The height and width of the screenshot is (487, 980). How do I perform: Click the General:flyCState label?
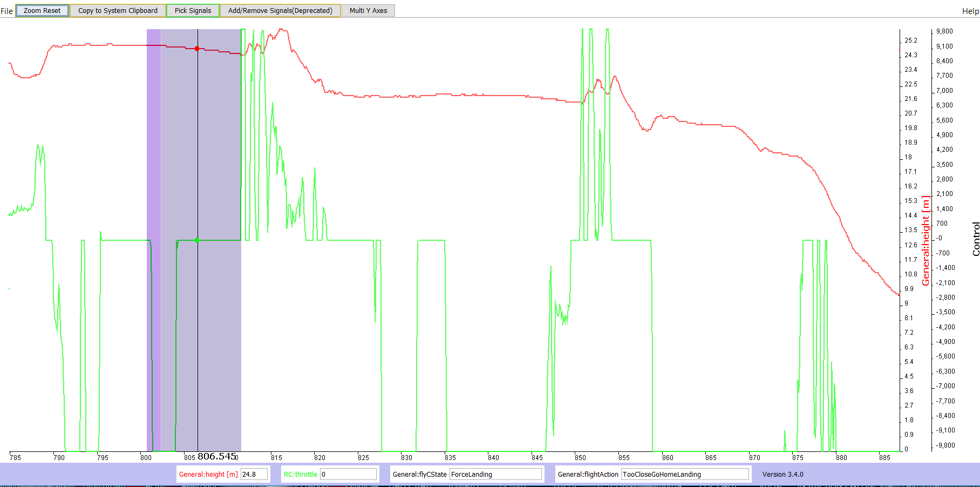click(x=420, y=475)
